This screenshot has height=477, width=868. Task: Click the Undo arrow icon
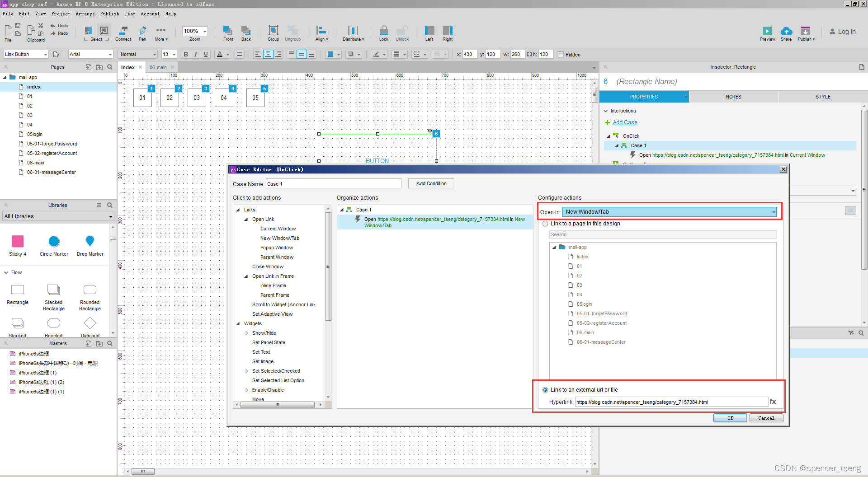(x=53, y=25)
